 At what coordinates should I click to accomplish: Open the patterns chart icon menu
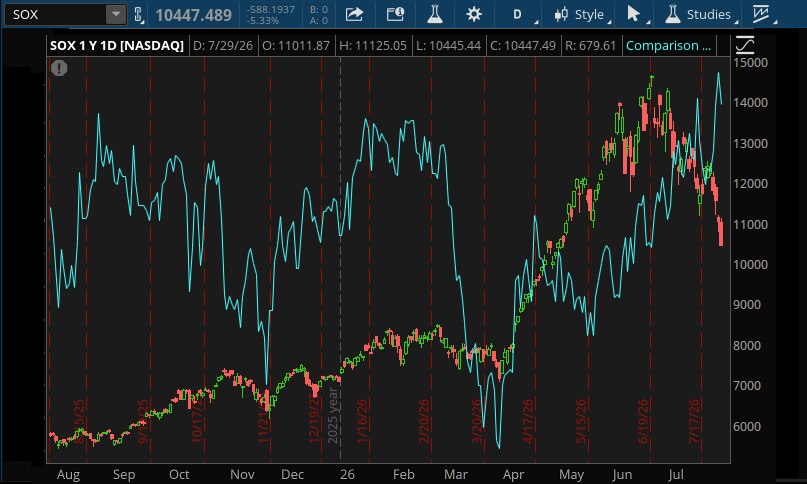click(761, 14)
